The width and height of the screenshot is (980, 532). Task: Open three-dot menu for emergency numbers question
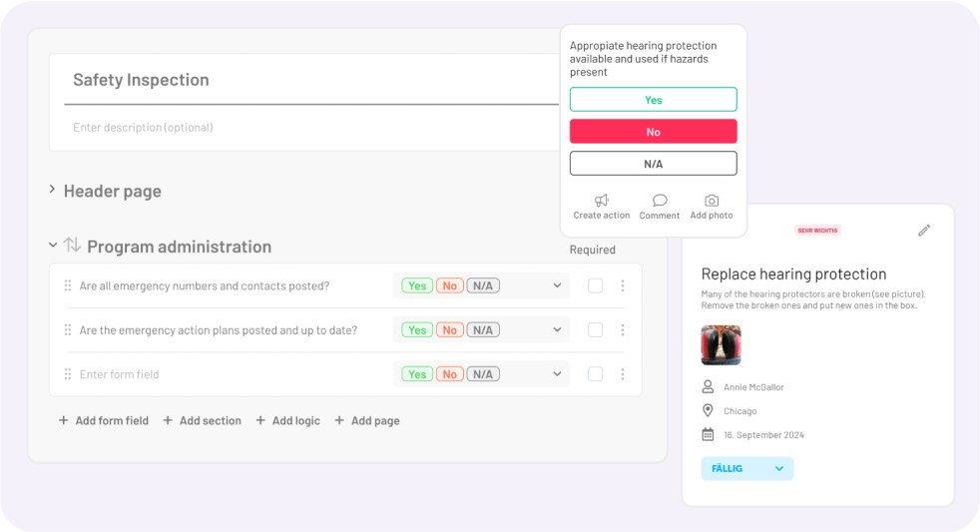tap(623, 285)
